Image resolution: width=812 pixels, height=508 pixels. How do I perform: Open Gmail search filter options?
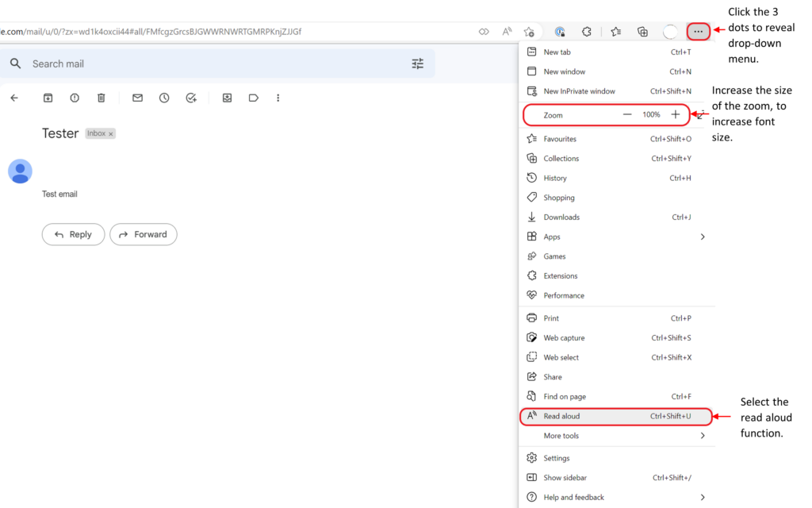417,63
